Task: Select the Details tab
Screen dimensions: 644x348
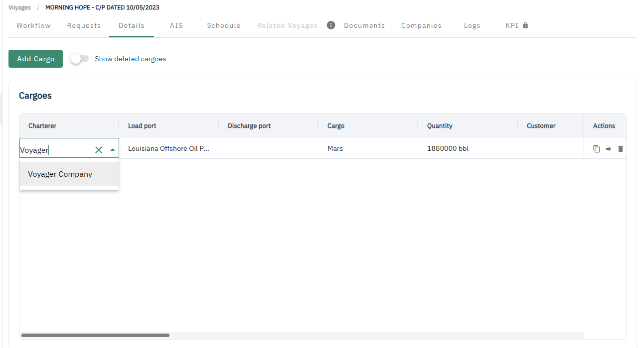Action: coord(132,25)
